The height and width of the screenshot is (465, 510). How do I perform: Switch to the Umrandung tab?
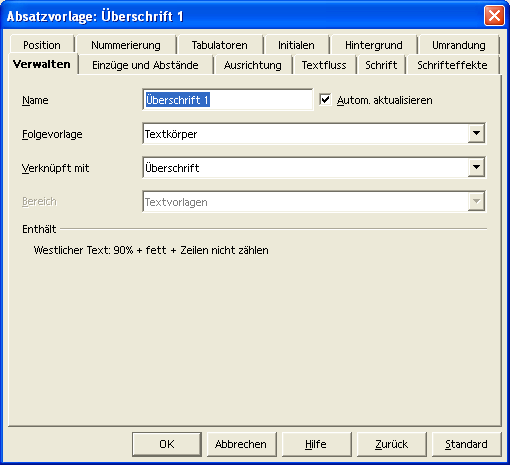[459, 45]
